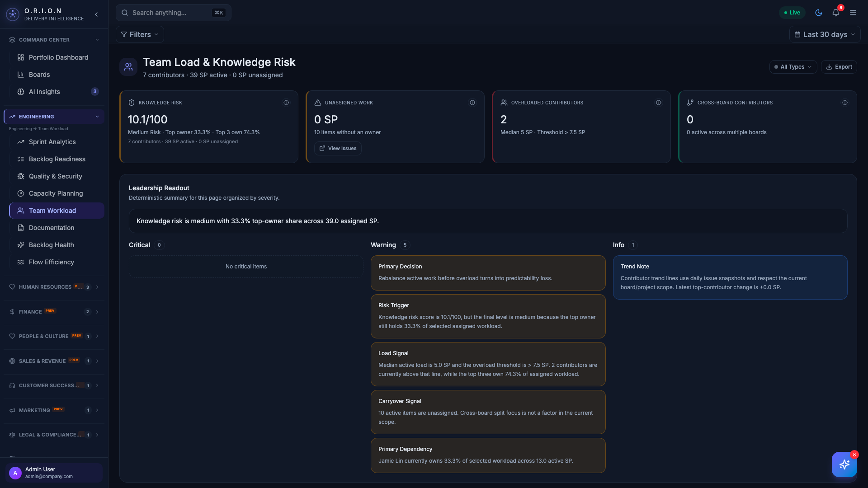Click the Leadership Readout summary sentence
The height and width of the screenshot is (488, 868).
point(258,221)
